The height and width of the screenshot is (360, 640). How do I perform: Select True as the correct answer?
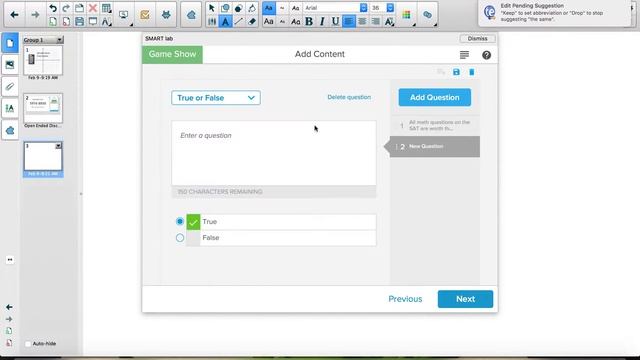[x=180, y=221]
